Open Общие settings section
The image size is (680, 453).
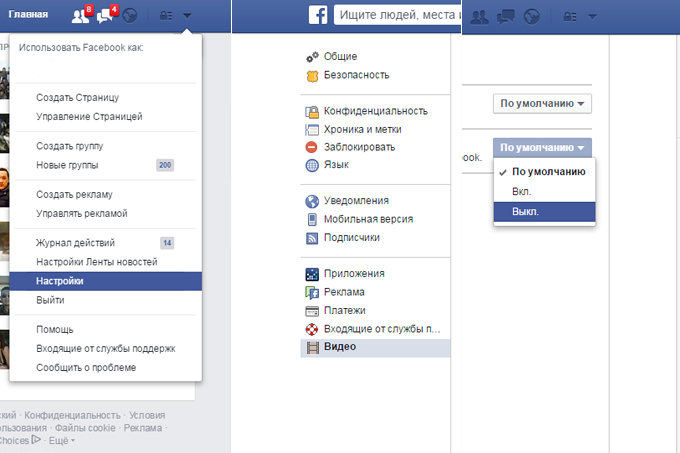[340, 56]
